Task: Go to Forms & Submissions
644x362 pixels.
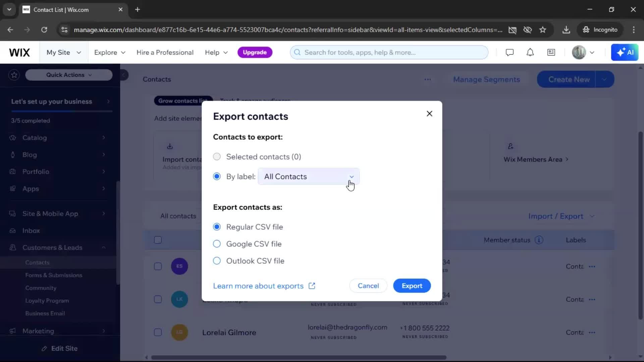Action: 54,275
